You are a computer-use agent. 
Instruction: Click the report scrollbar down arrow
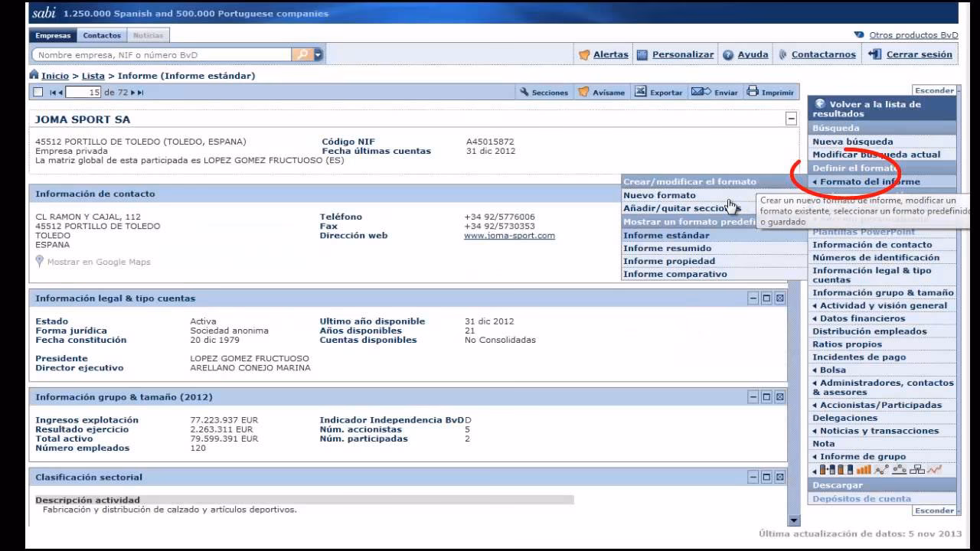click(793, 520)
